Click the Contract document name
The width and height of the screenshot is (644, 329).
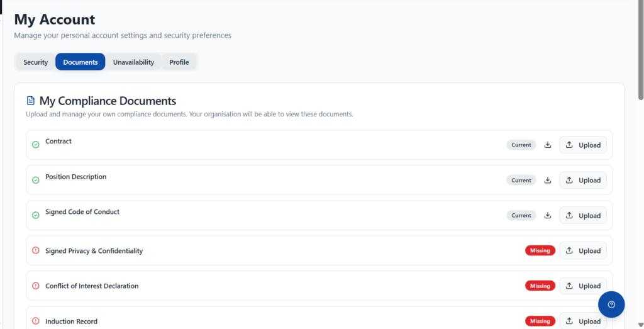coord(58,141)
